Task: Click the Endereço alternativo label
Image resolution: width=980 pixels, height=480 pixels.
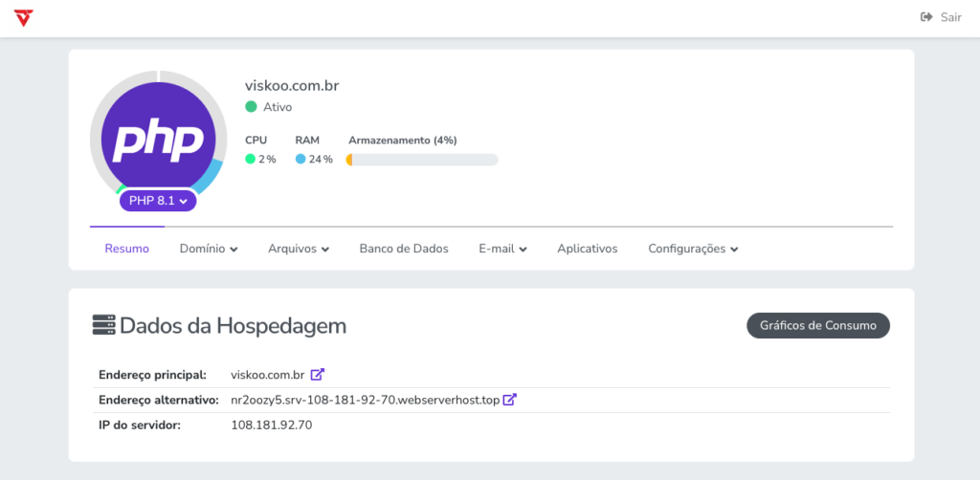Action: [x=159, y=400]
